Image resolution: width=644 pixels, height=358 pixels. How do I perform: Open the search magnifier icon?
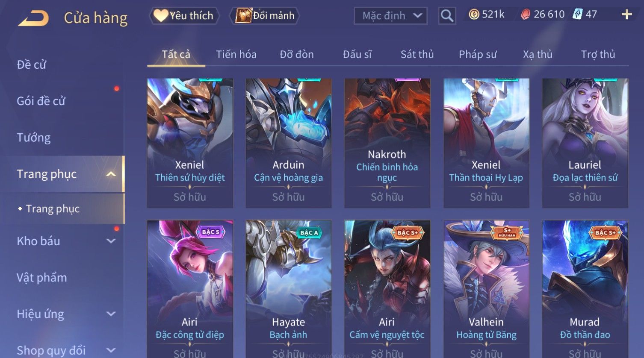tap(447, 16)
